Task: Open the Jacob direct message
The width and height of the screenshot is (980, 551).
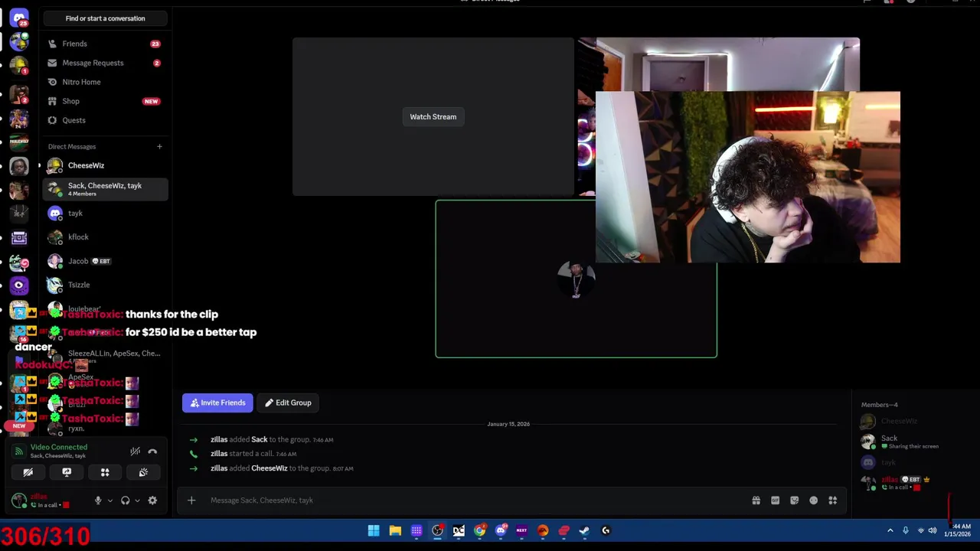Action: pyautogui.click(x=105, y=261)
